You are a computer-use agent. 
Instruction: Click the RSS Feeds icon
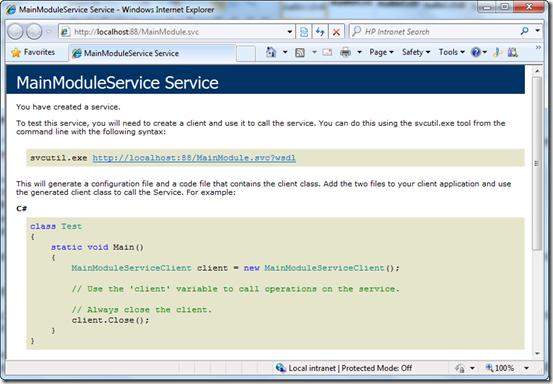[300, 53]
